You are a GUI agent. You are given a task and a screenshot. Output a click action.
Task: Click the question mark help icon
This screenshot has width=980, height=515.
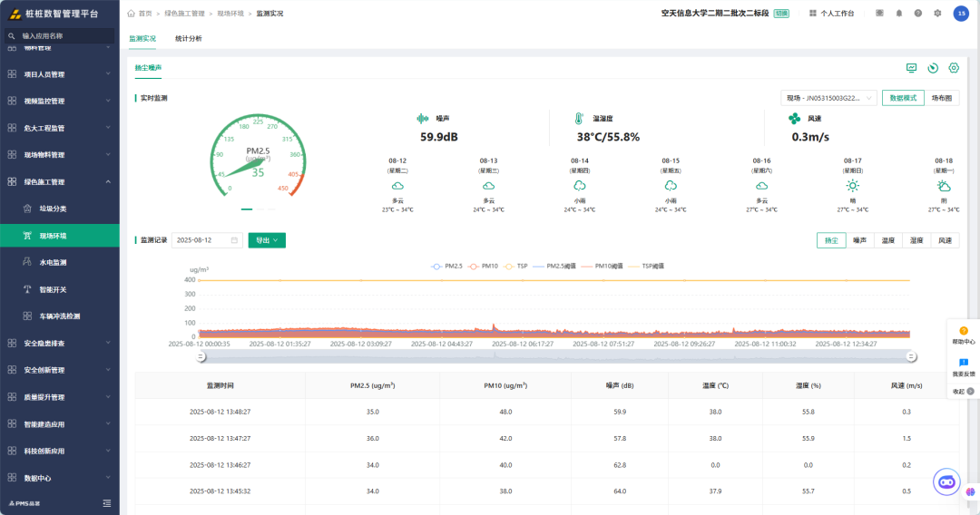click(918, 13)
